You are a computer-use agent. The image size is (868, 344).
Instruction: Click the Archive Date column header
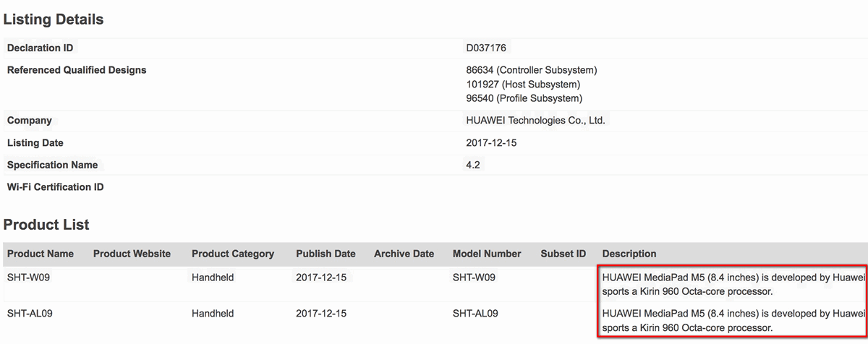404,254
